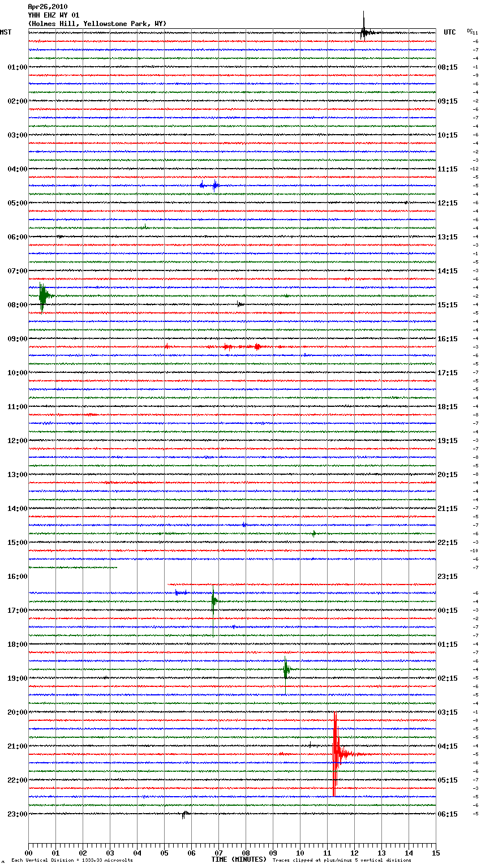
Task: Select the 15:00 MST row label
Action: tap(18, 543)
